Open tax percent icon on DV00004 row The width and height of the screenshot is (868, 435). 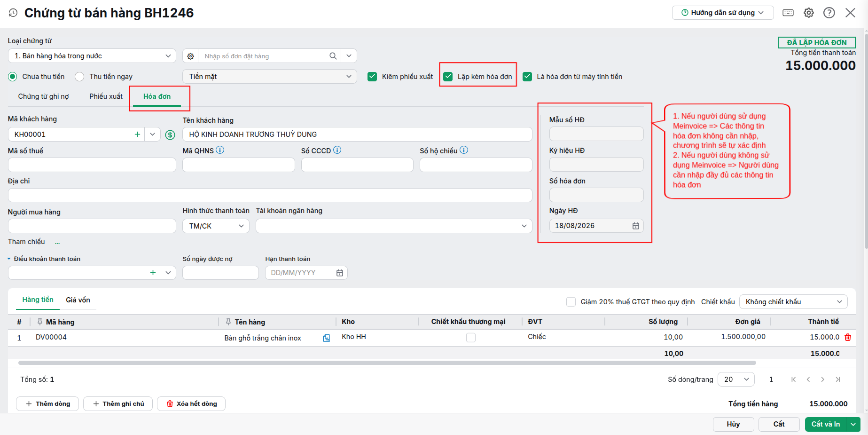327,338
